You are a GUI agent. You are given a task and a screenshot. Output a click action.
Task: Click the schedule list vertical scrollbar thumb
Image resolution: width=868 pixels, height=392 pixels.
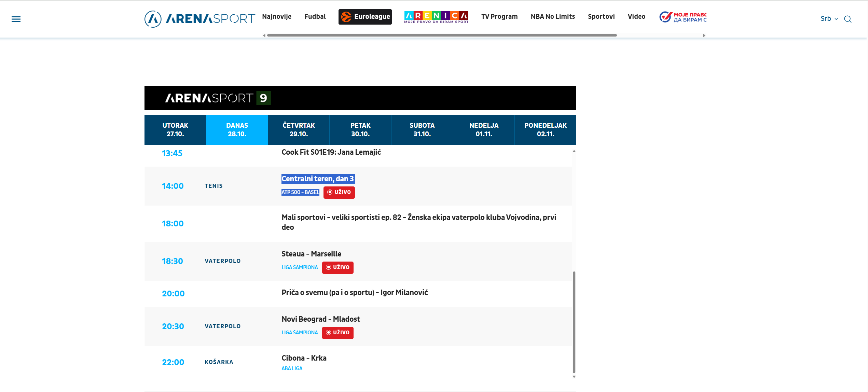tap(574, 322)
